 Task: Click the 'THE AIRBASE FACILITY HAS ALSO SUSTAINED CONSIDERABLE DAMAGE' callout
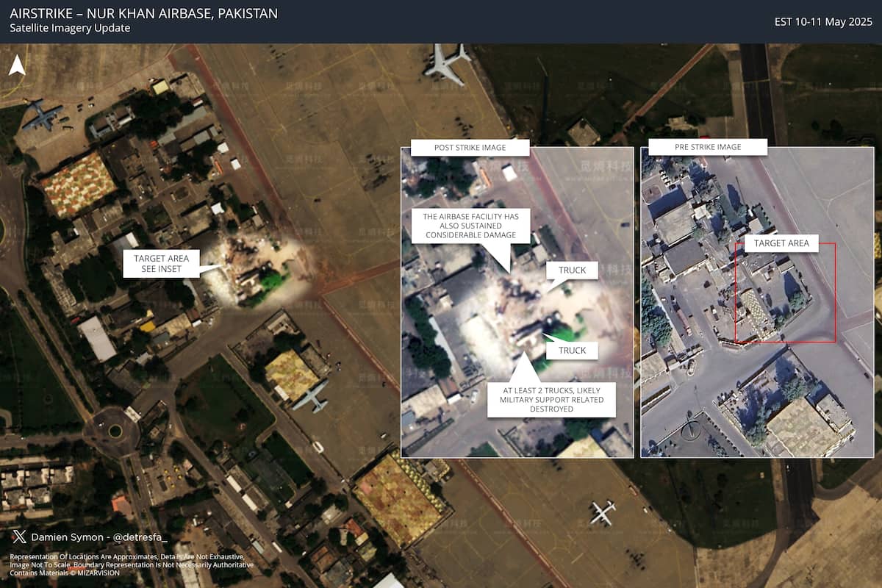(x=470, y=226)
